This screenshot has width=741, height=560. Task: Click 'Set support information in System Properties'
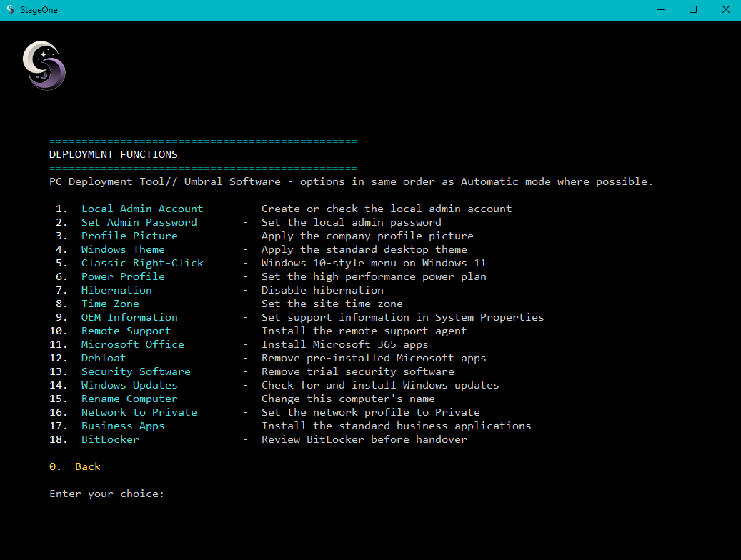[402, 318]
